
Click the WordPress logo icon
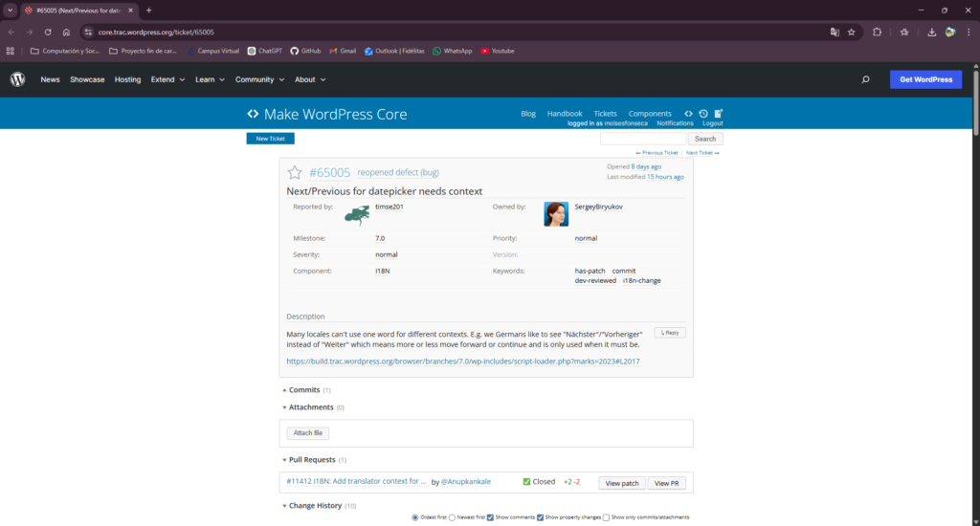click(x=17, y=79)
